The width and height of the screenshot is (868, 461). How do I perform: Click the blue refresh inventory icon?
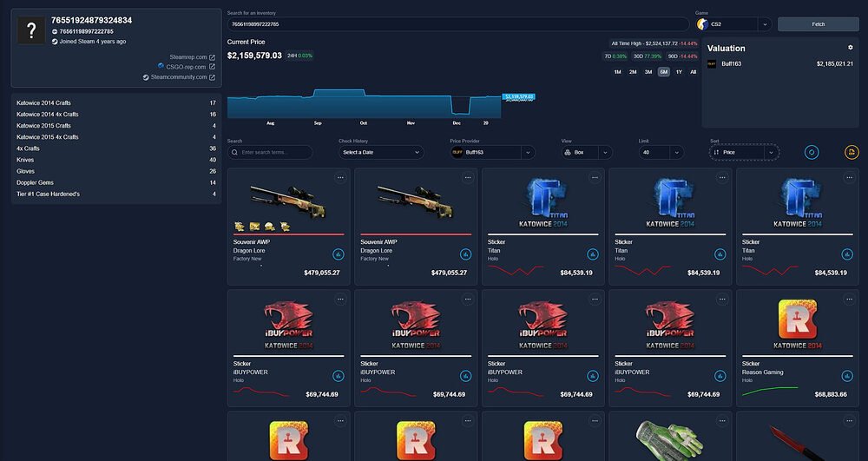coord(812,152)
